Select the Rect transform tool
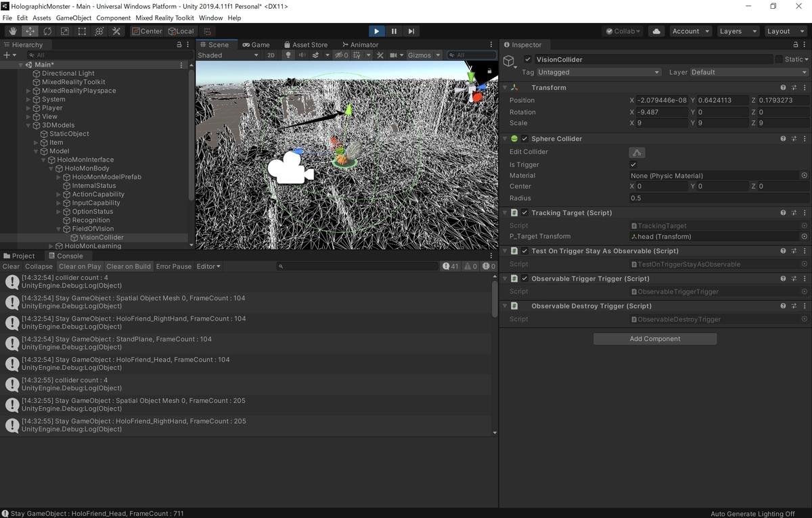Viewport: 812px width, 518px height. (81, 31)
